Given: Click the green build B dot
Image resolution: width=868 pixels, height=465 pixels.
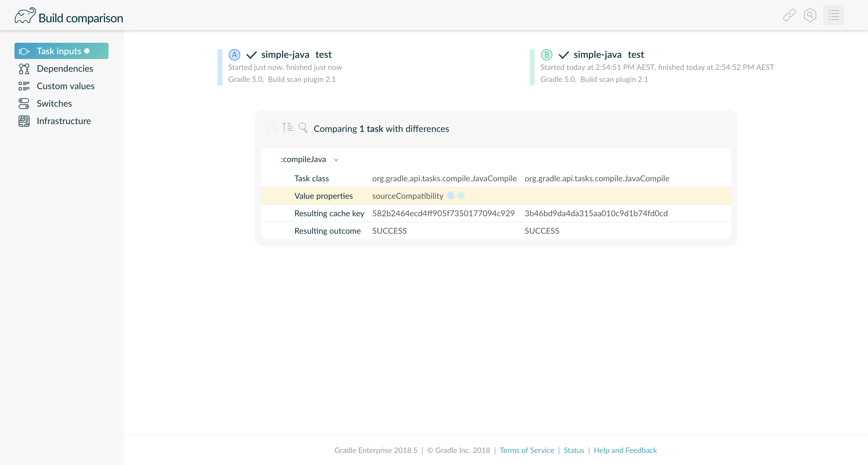Looking at the screenshot, I should pyautogui.click(x=461, y=196).
